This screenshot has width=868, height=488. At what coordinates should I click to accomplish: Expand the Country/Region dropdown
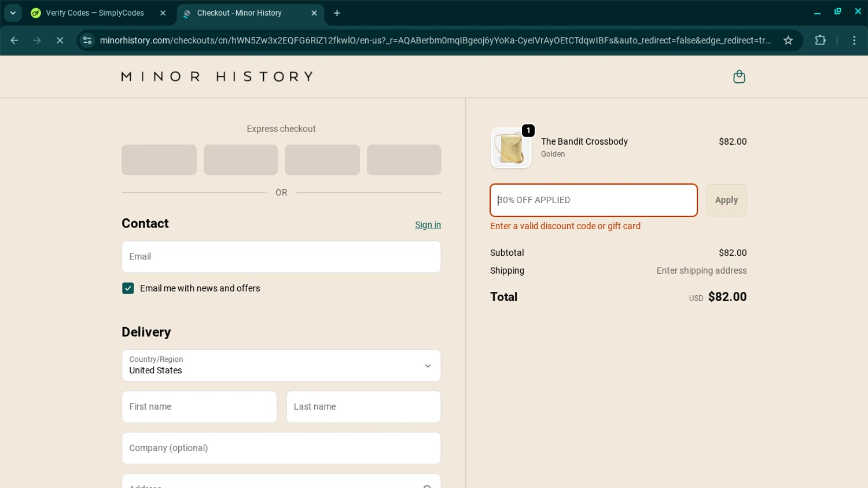(x=281, y=365)
